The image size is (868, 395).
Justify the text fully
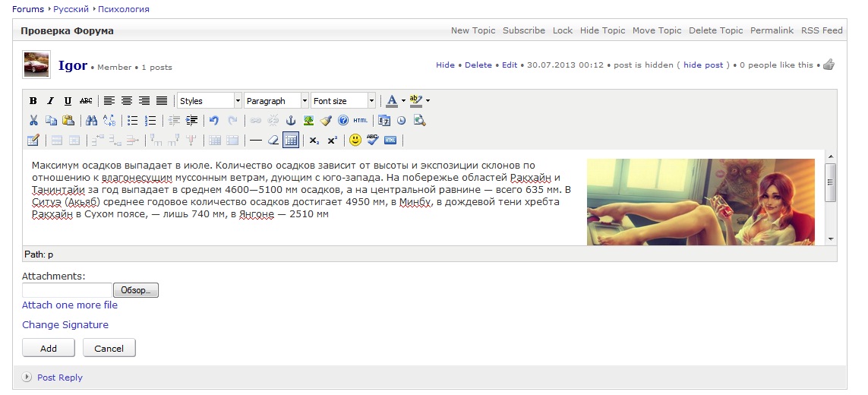pyautogui.click(x=162, y=101)
